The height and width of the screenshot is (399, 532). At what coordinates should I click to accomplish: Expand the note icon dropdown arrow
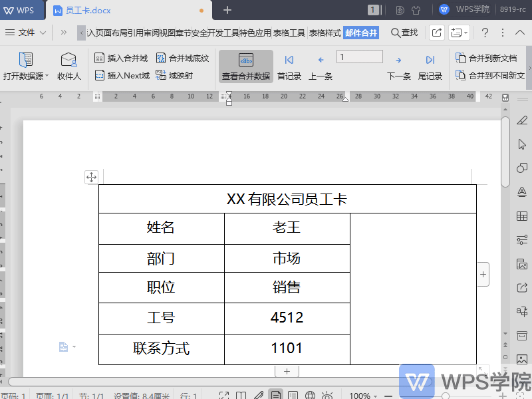point(466,33)
